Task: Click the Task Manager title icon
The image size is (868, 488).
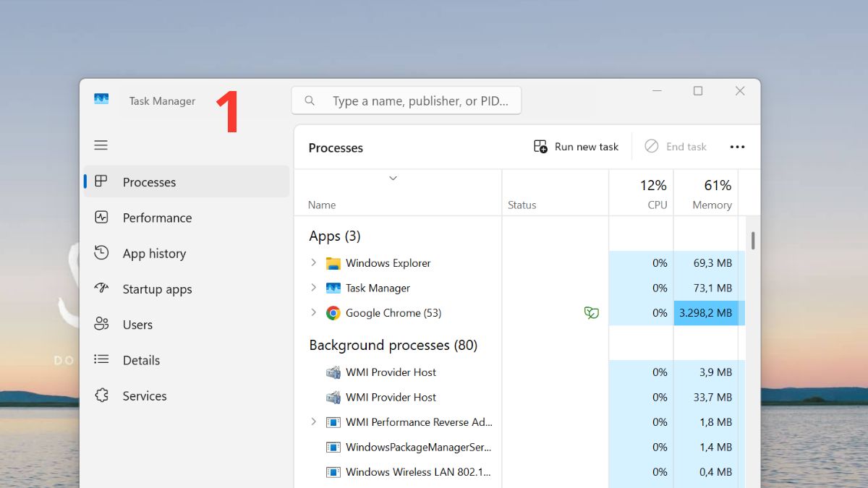Action: [x=101, y=100]
